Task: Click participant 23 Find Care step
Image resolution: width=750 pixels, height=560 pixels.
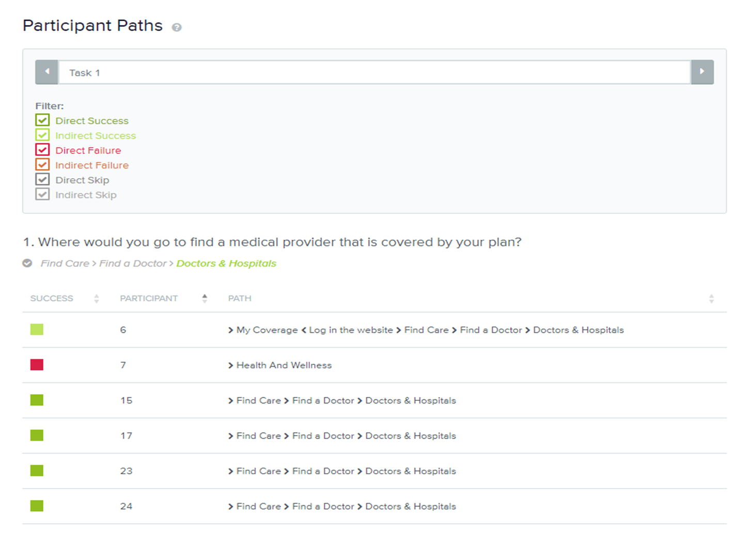Action: tap(258, 471)
